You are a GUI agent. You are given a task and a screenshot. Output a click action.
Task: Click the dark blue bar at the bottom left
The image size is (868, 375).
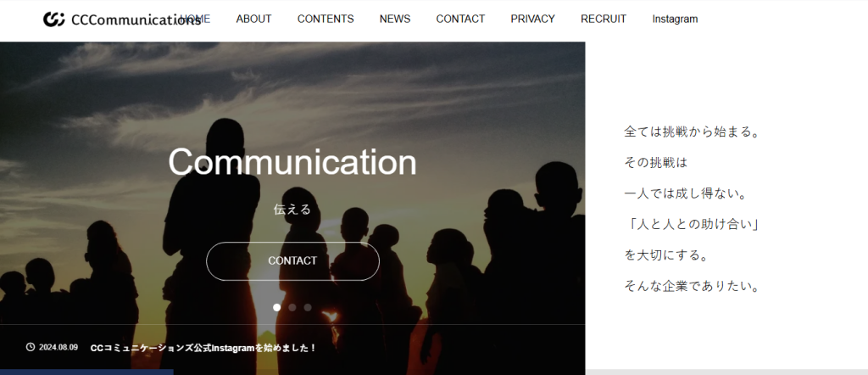coord(86,372)
